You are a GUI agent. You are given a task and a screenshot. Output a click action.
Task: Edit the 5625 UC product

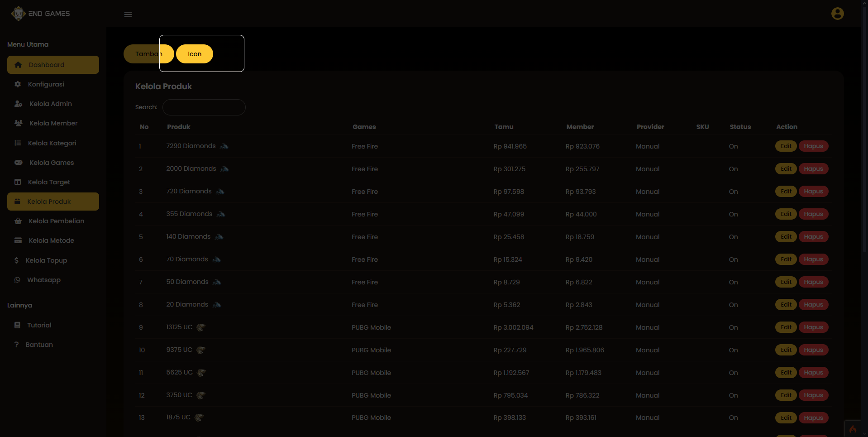coord(786,373)
